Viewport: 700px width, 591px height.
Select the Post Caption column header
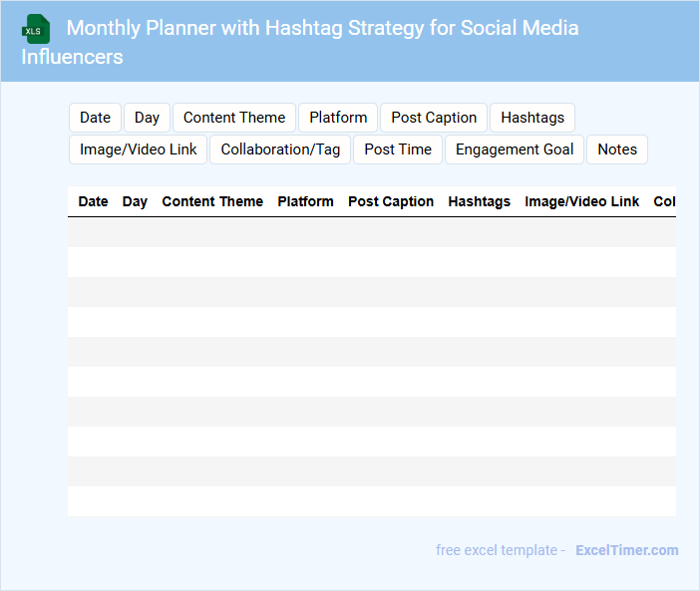391,201
